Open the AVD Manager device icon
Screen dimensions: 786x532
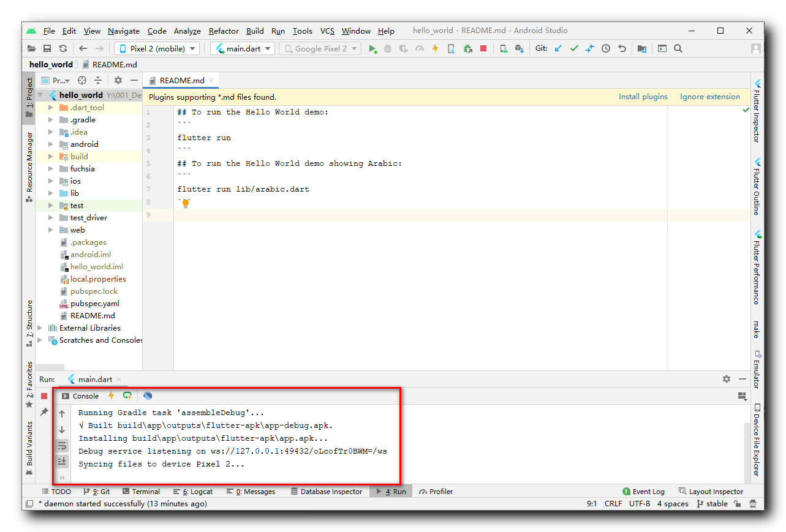click(x=503, y=48)
